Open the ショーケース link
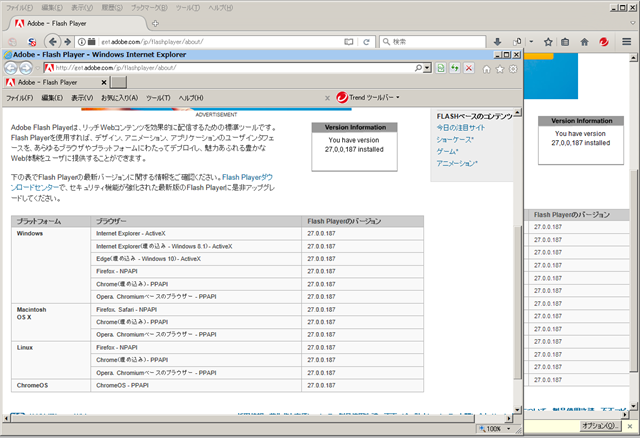This screenshot has width=640, height=438. tap(455, 140)
